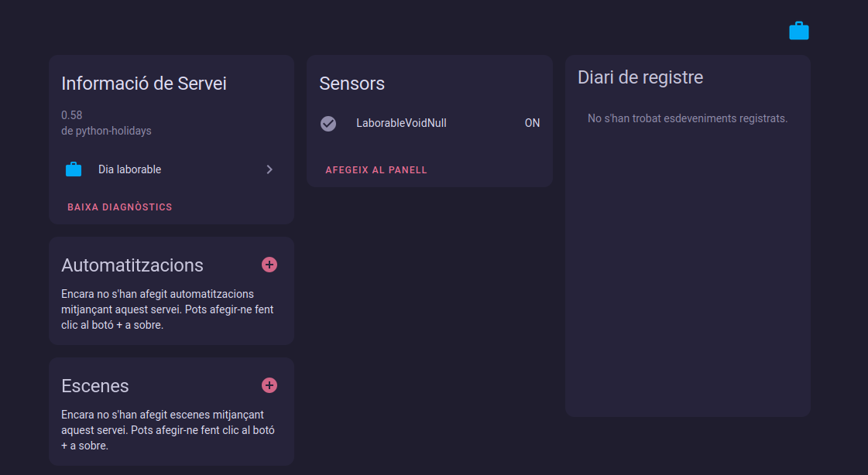Click the blue briefcase icon at top right
This screenshot has height=475, width=868.
(x=798, y=31)
